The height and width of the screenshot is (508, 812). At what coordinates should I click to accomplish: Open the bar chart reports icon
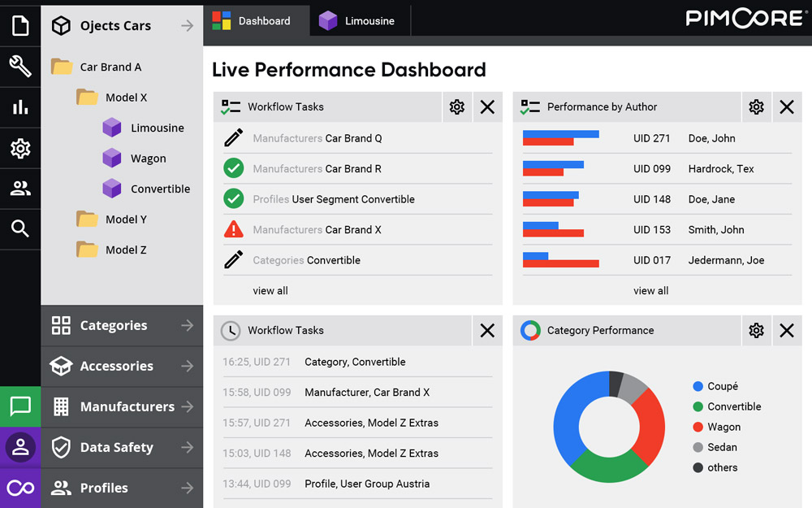click(20, 107)
